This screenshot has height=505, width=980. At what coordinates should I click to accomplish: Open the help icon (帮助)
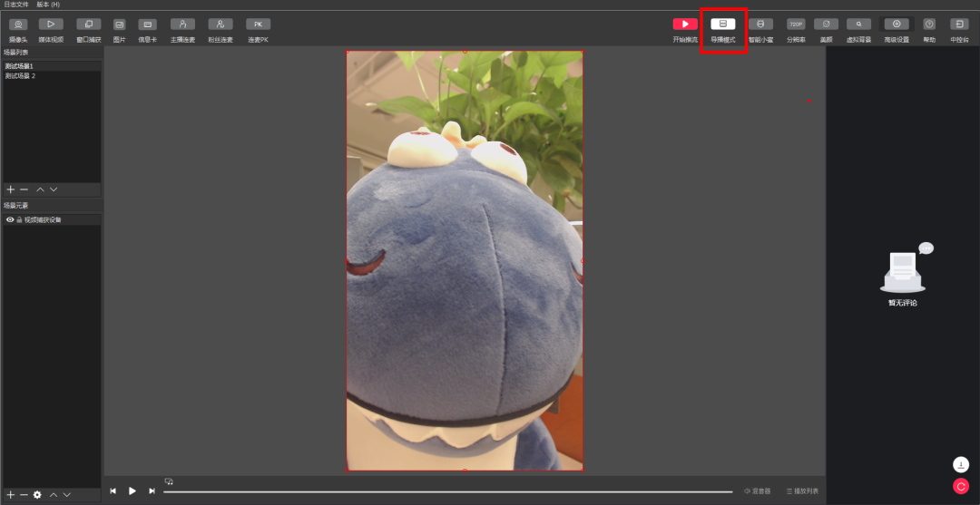[x=929, y=30]
